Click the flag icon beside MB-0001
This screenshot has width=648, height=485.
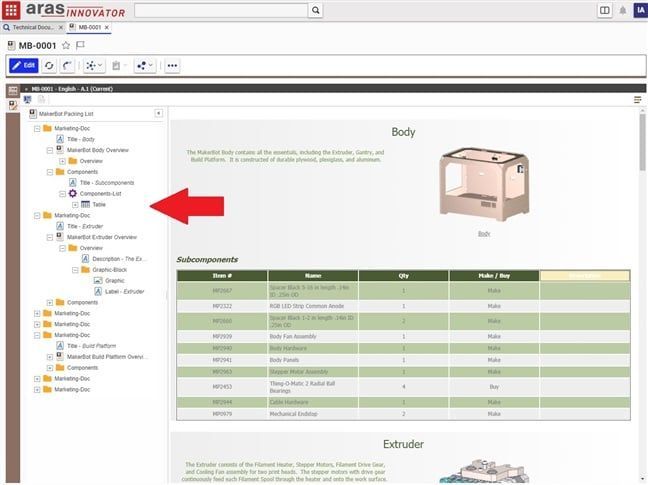pos(80,45)
